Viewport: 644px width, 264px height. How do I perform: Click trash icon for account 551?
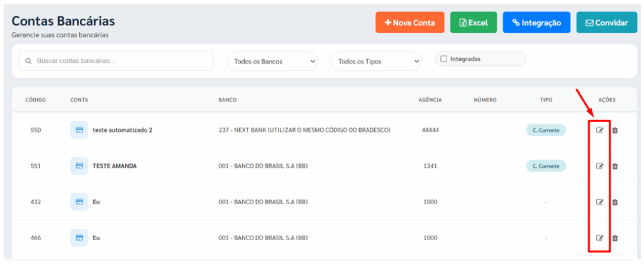tap(615, 166)
